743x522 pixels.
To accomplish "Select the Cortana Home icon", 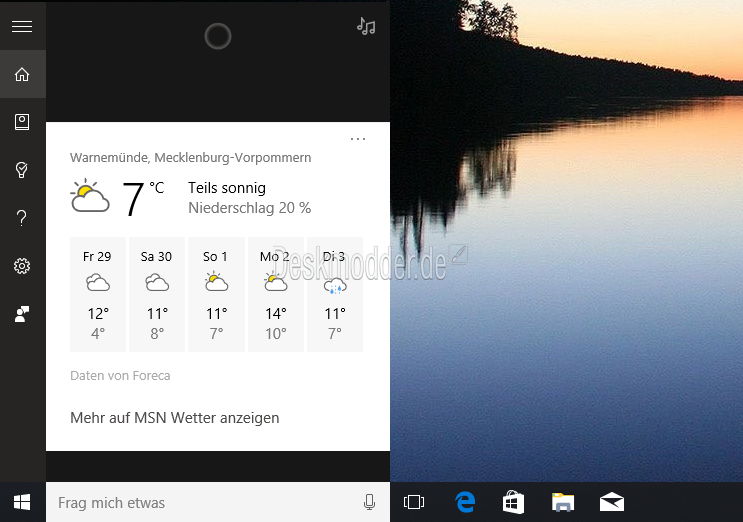I will pyautogui.click(x=22, y=74).
